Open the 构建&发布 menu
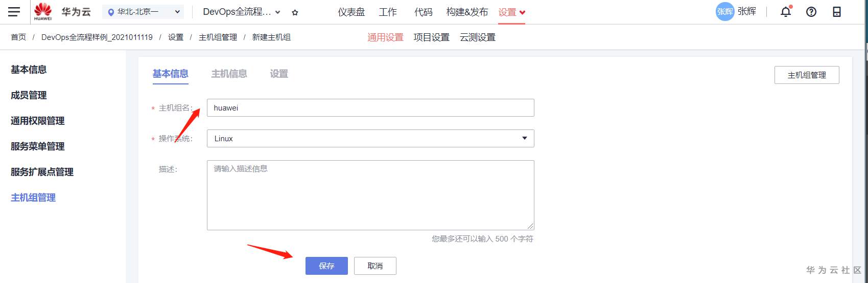This screenshot has width=868, height=283. [467, 12]
